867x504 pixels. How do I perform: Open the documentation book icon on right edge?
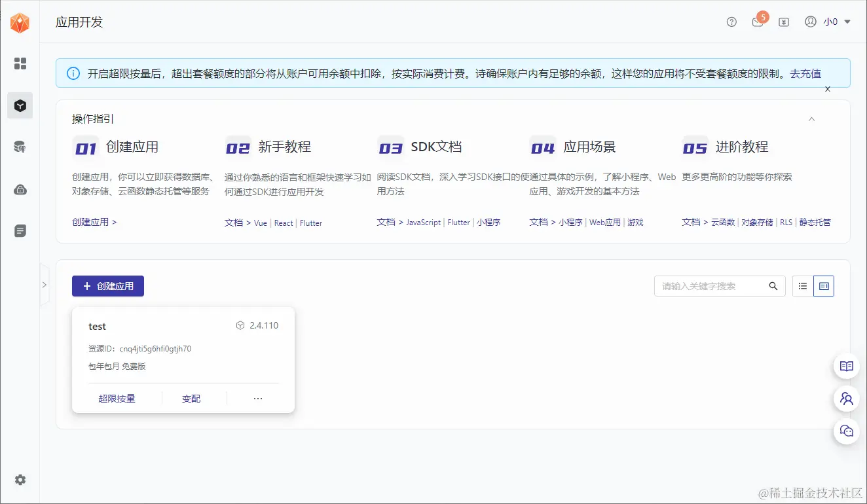click(846, 366)
